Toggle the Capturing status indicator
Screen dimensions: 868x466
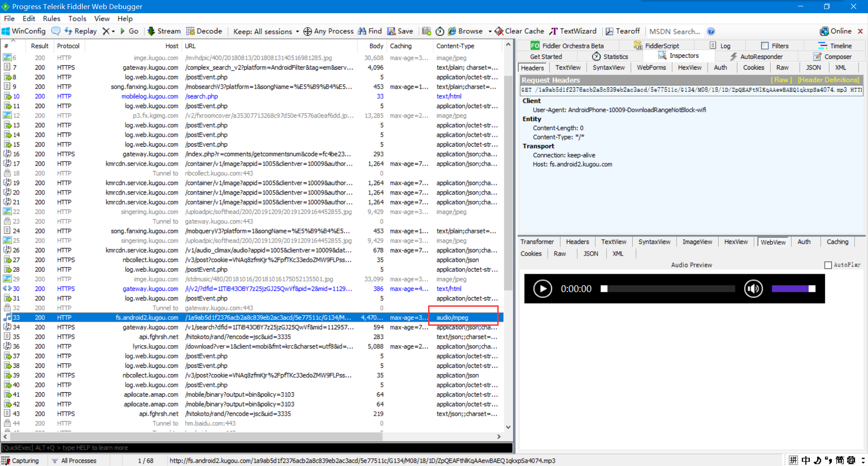pyautogui.click(x=20, y=461)
